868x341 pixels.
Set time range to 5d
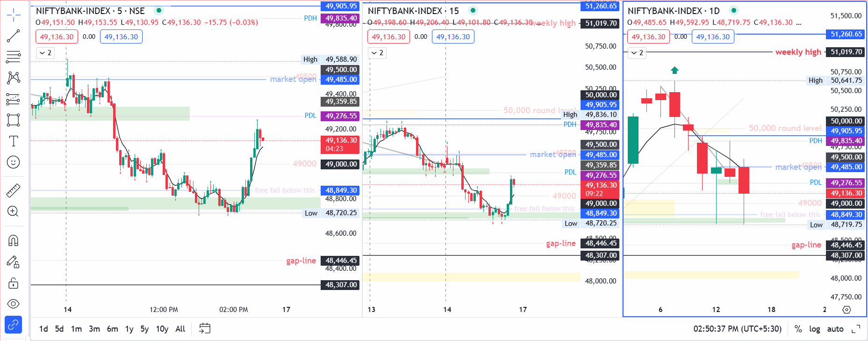59,329
